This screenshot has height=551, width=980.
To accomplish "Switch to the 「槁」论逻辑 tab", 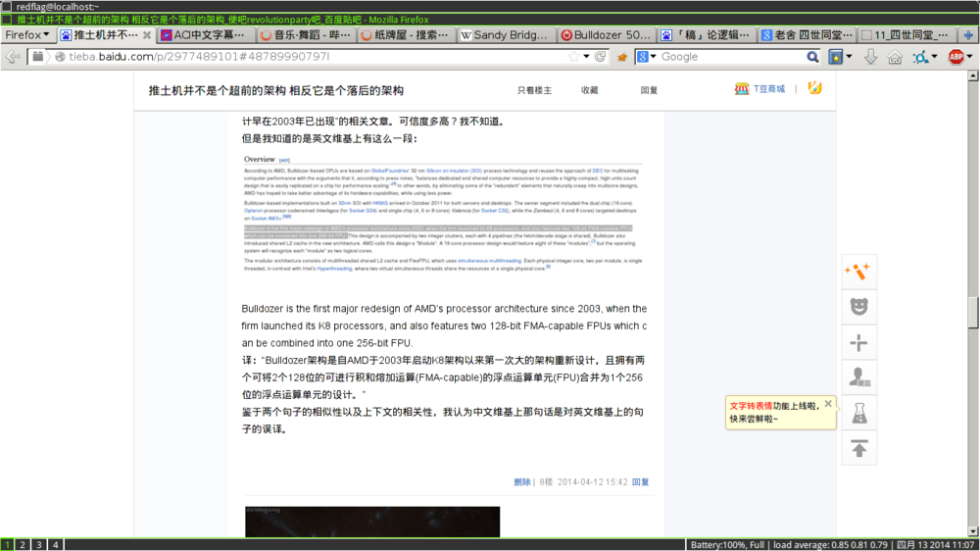I will tap(707, 35).
